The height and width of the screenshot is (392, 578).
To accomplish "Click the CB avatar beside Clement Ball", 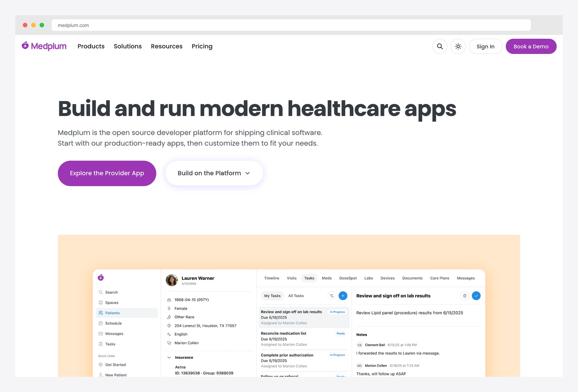I will click(x=359, y=345).
